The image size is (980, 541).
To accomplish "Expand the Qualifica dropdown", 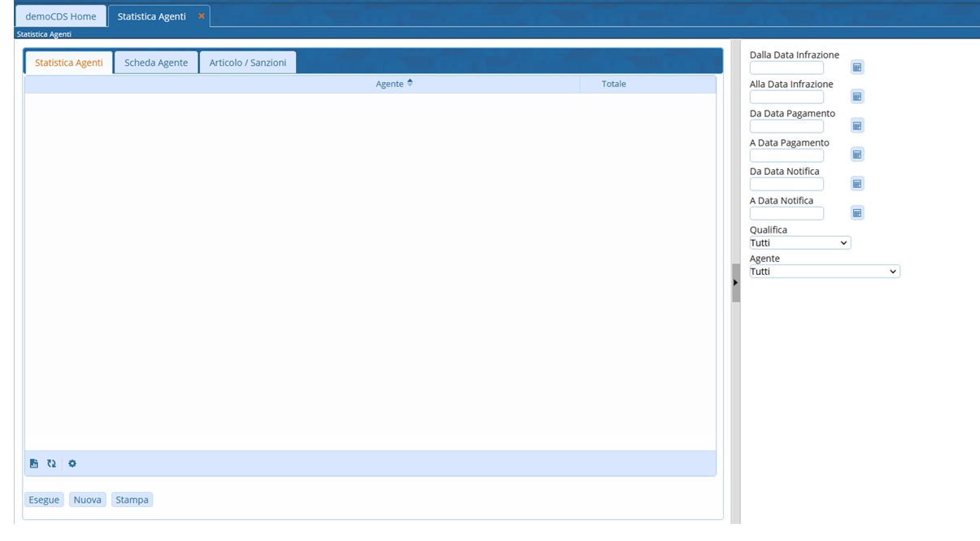I will [799, 242].
